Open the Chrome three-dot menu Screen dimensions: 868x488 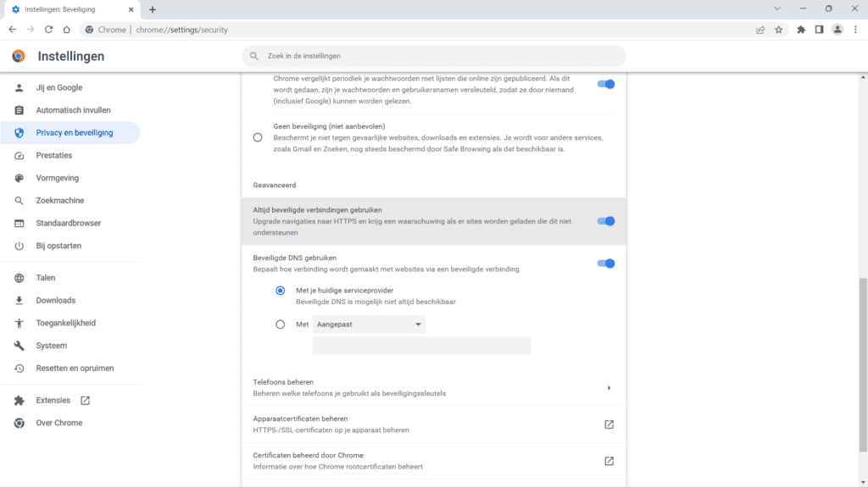tap(856, 30)
